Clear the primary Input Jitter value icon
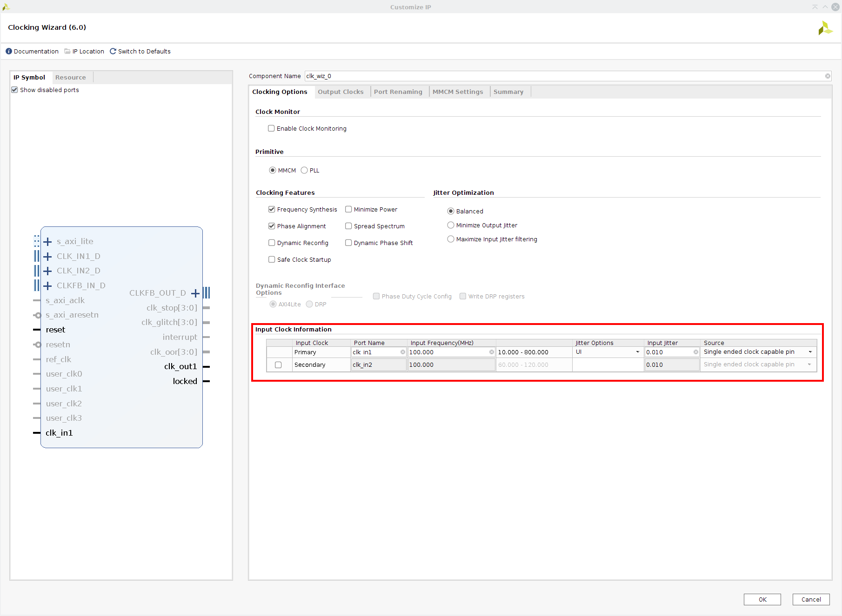The width and height of the screenshot is (842, 616). coord(696,352)
